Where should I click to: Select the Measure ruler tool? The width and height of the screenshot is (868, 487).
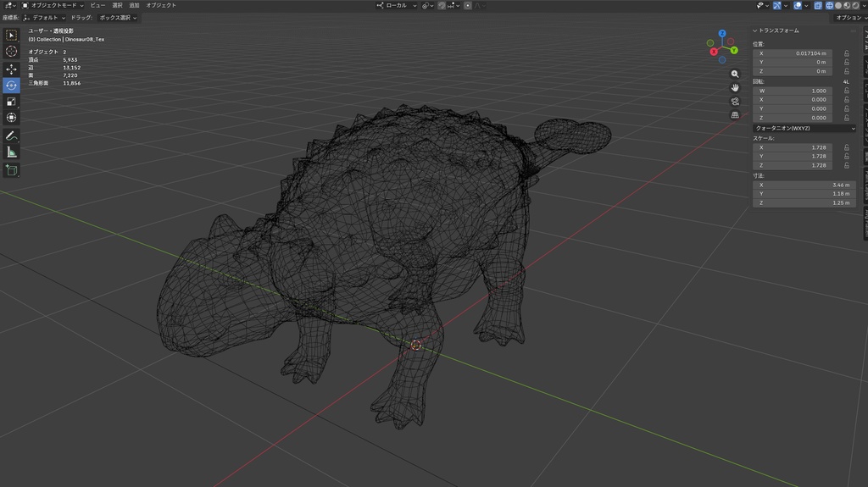tap(11, 152)
